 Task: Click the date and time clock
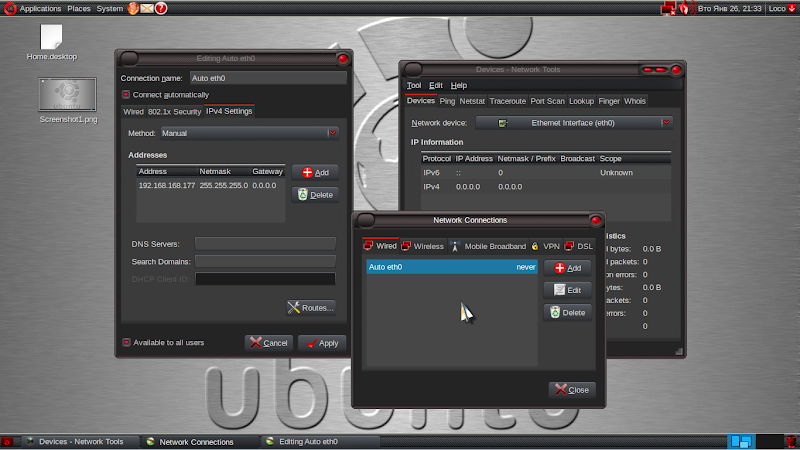click(x=729, y=8)
